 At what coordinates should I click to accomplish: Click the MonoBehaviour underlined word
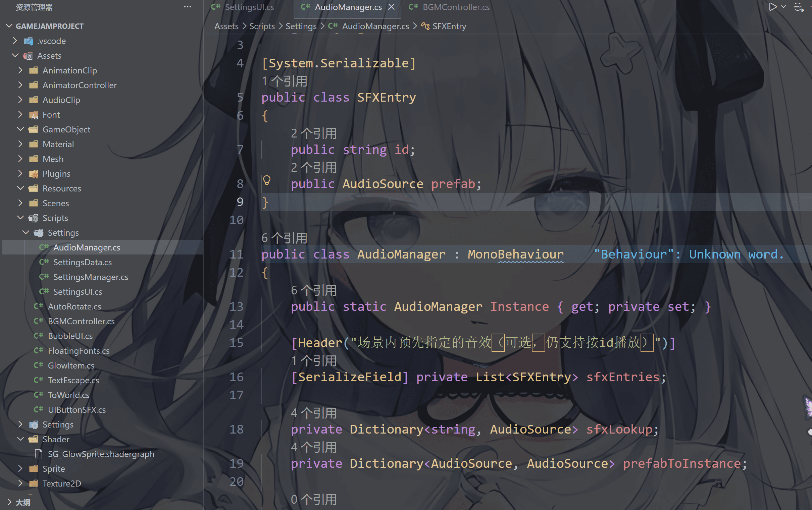[x=516, y=254]
